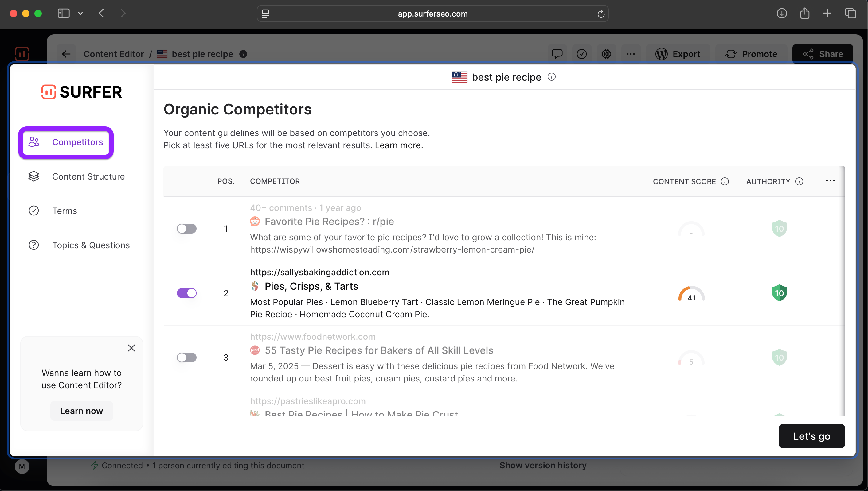Click Show version history
The height and width of the screenshot is (491, 868).
[543, 465]
